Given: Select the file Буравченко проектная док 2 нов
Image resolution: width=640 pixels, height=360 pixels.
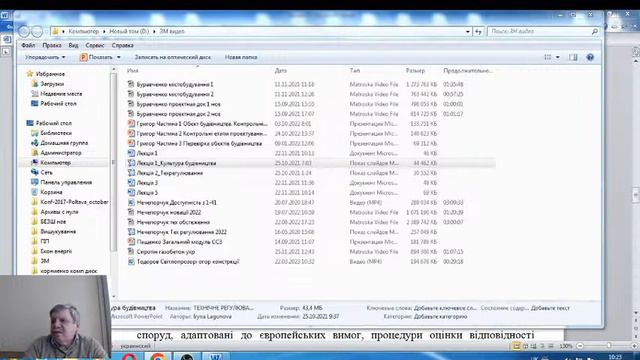Looking at the screenshot, I should click(178, 114).
